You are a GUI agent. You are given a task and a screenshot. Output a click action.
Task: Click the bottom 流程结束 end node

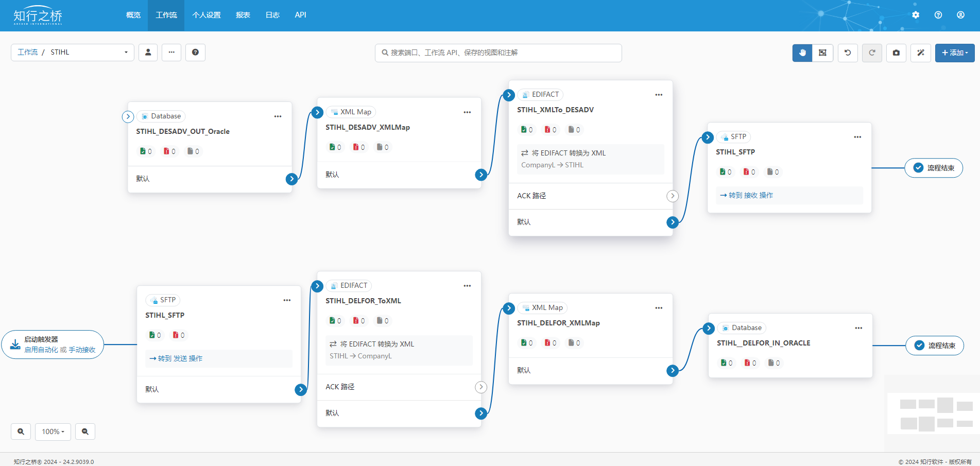click(x=935, y=346)
